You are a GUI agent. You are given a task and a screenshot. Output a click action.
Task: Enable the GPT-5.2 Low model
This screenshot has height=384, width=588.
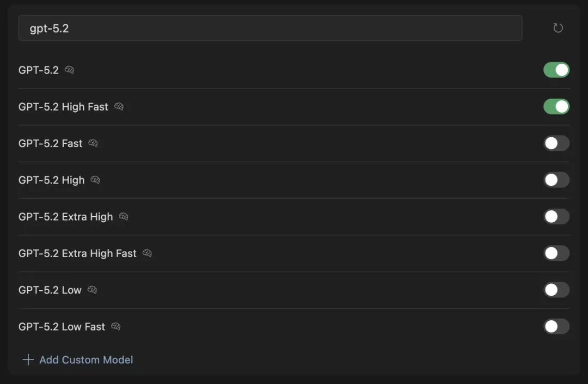coord(556,290)
